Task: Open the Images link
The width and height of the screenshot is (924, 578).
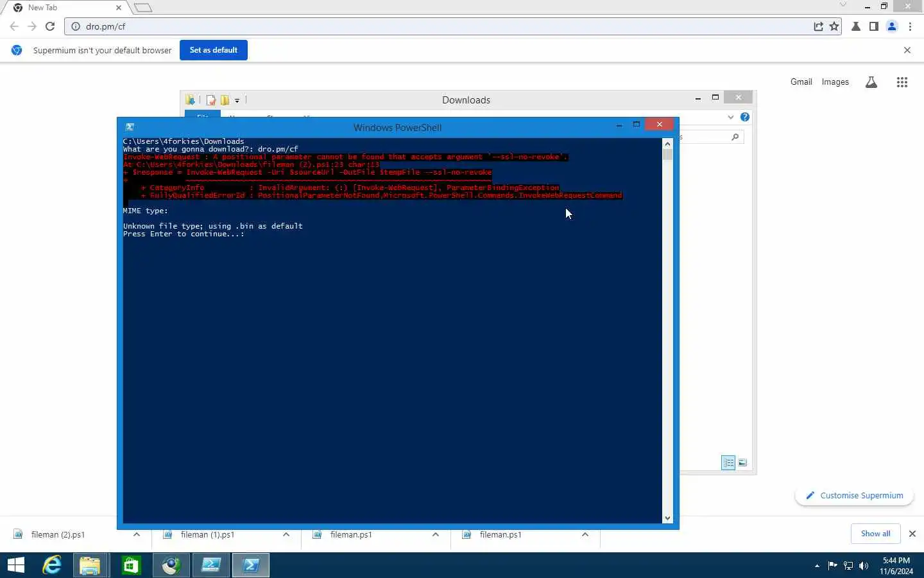Action: click(835, 82)
